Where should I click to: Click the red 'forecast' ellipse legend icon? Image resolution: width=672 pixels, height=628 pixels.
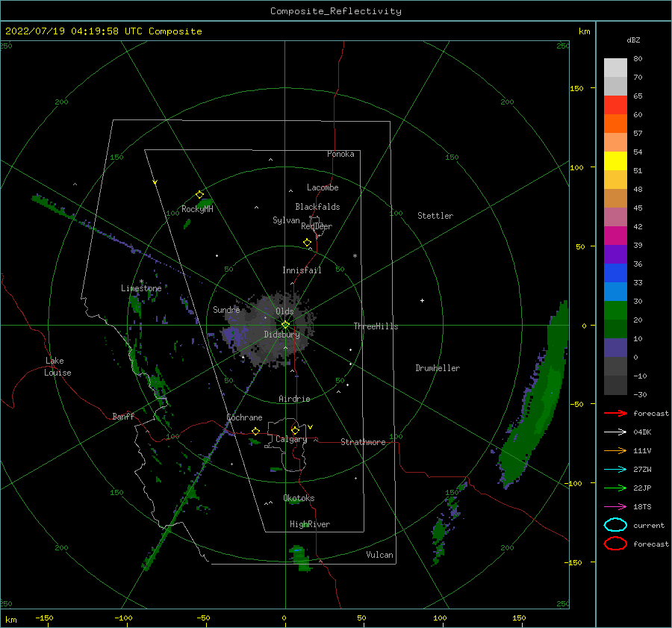tap(615, 544)
